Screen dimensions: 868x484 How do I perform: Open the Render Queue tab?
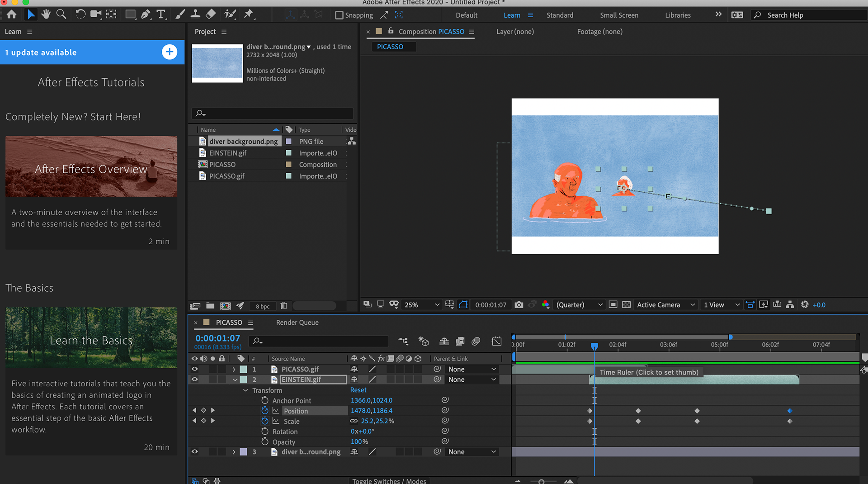tap(297, 323)
